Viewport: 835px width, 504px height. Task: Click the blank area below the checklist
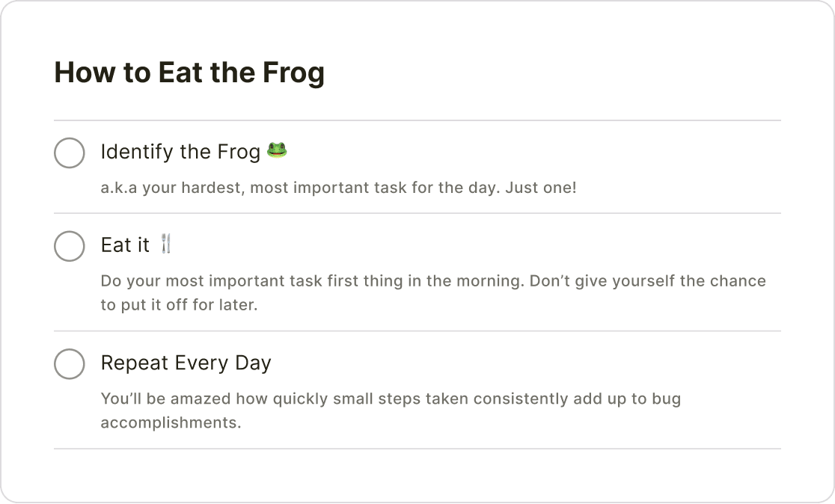click(417, 475)
